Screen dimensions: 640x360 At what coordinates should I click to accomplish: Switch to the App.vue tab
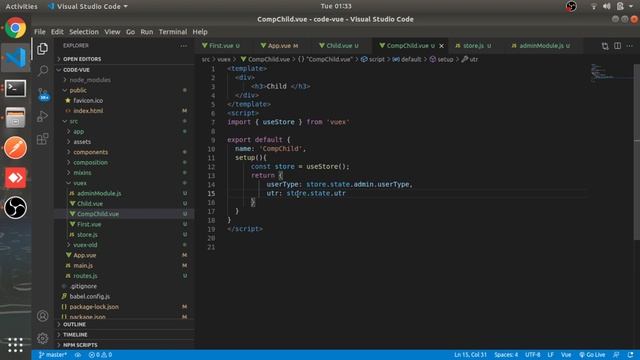click(280, 46)
